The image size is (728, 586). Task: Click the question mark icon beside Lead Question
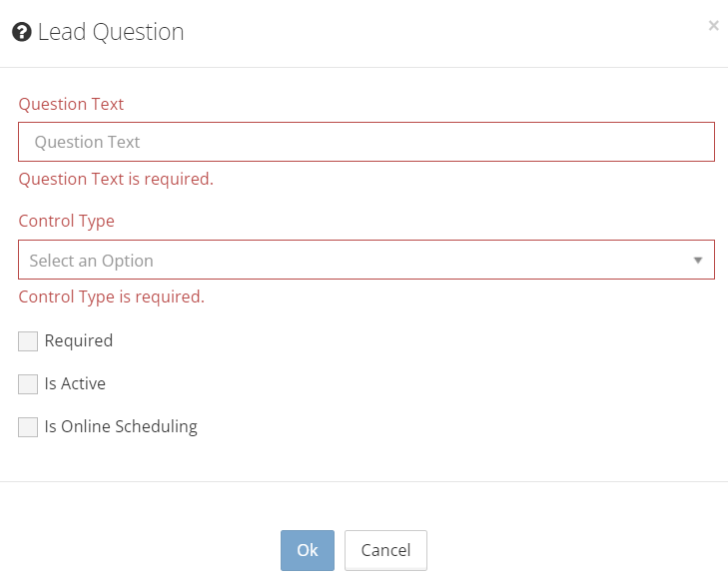[x=21, y=32]
